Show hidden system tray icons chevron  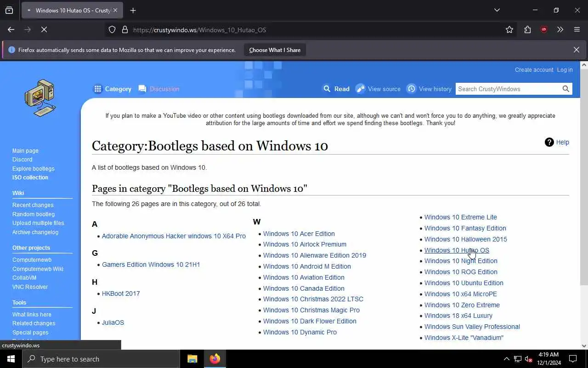[506, 359]
